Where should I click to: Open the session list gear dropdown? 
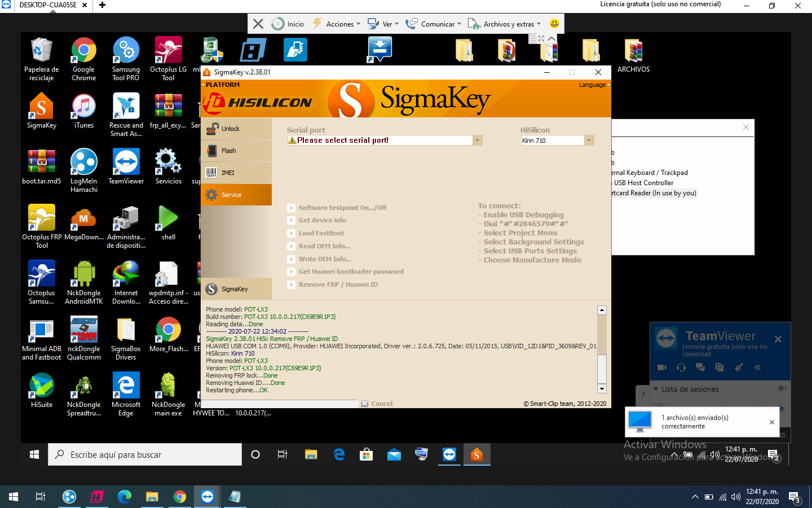782,388
